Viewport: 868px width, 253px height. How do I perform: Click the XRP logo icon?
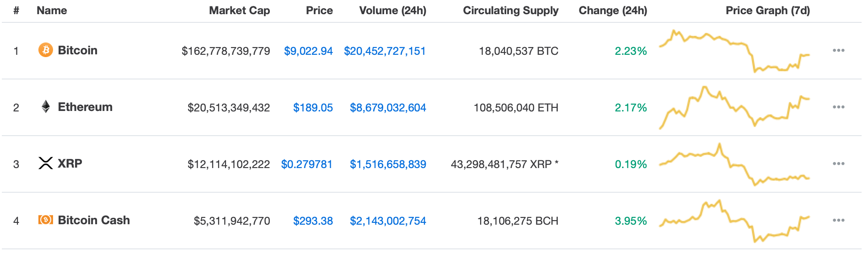(x=46, y=163)
